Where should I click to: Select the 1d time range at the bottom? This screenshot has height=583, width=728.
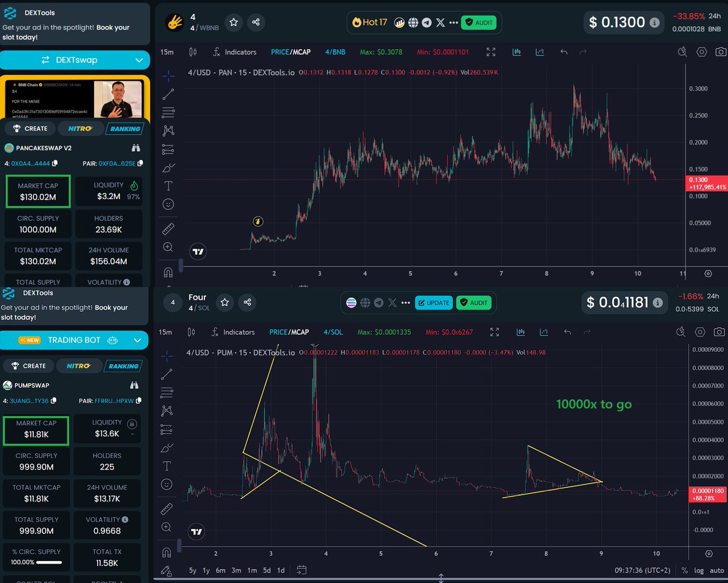[281, 570]
